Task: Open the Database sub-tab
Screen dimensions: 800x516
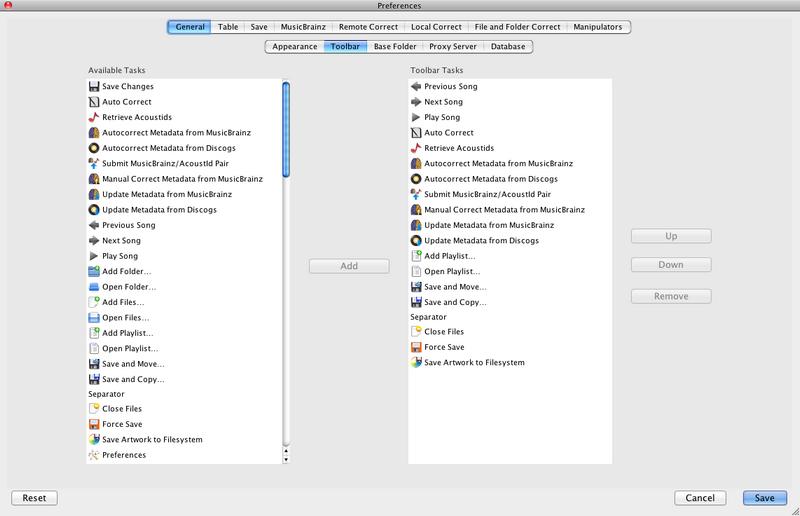Action: click(x=508, y=46)
